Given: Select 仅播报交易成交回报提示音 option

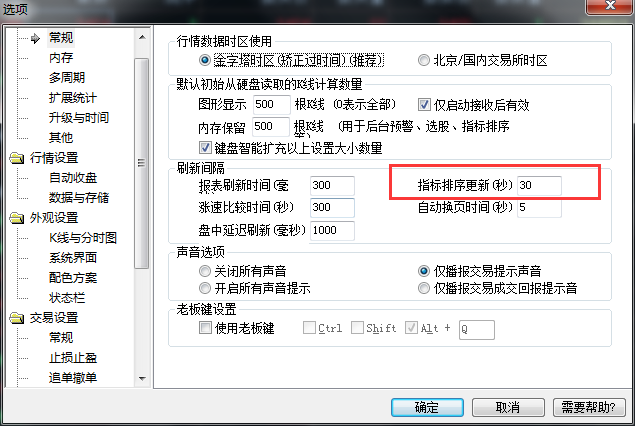Looking at the screenshot, I should (424, 288).
